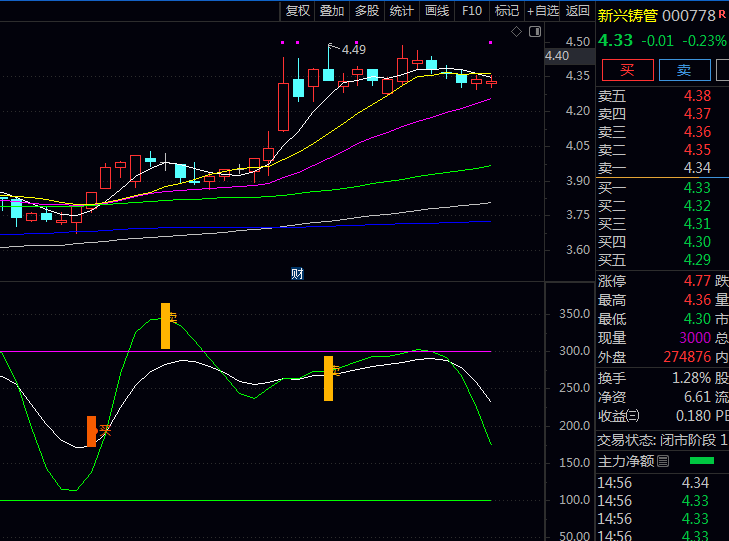Open the list icon beside 主力净额

coord(663,461)
